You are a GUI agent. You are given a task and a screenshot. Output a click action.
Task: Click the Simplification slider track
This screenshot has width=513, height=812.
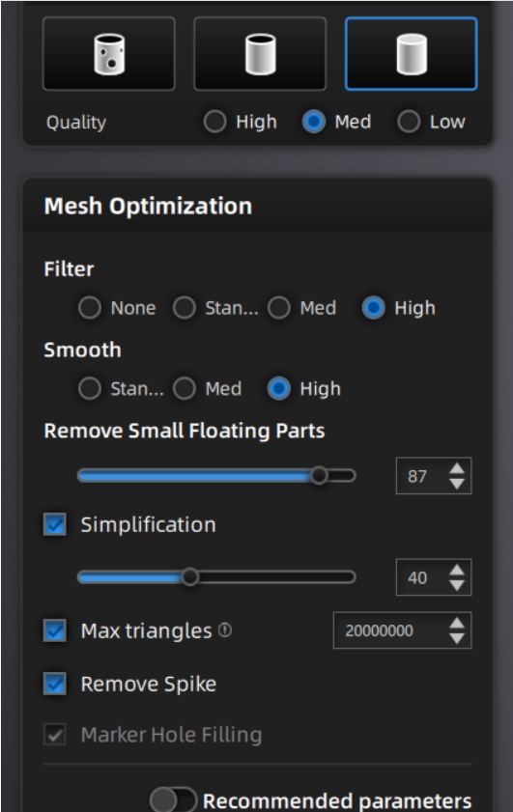coord(216,576)
